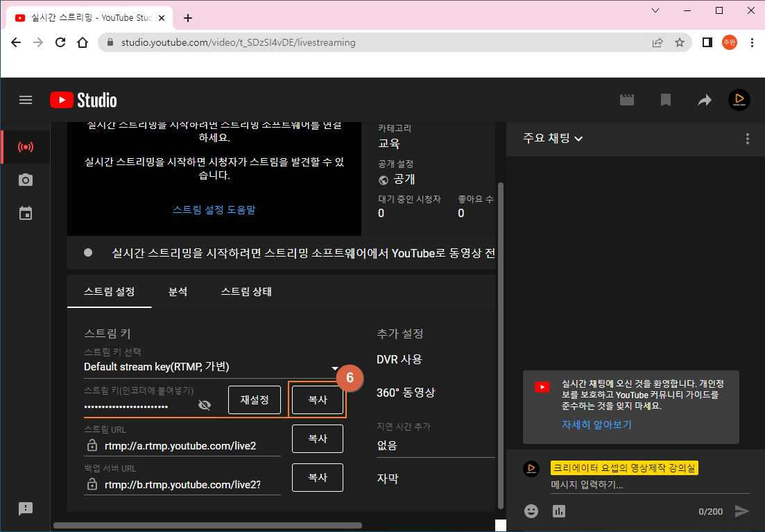Open a new browser tab

click(188, 18)
